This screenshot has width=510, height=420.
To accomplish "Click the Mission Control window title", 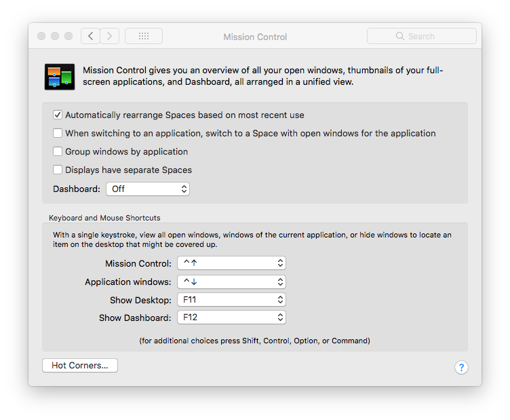I will 255,37.
